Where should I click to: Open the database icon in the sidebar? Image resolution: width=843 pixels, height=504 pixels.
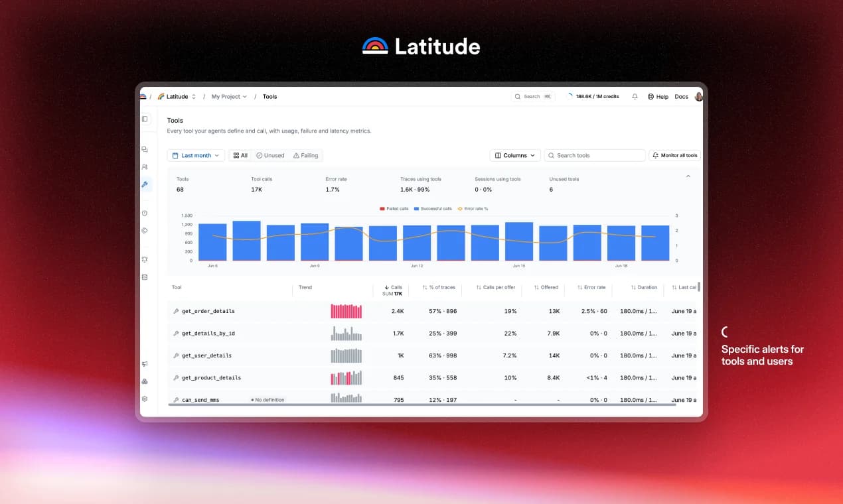click(x=145, y=277)
